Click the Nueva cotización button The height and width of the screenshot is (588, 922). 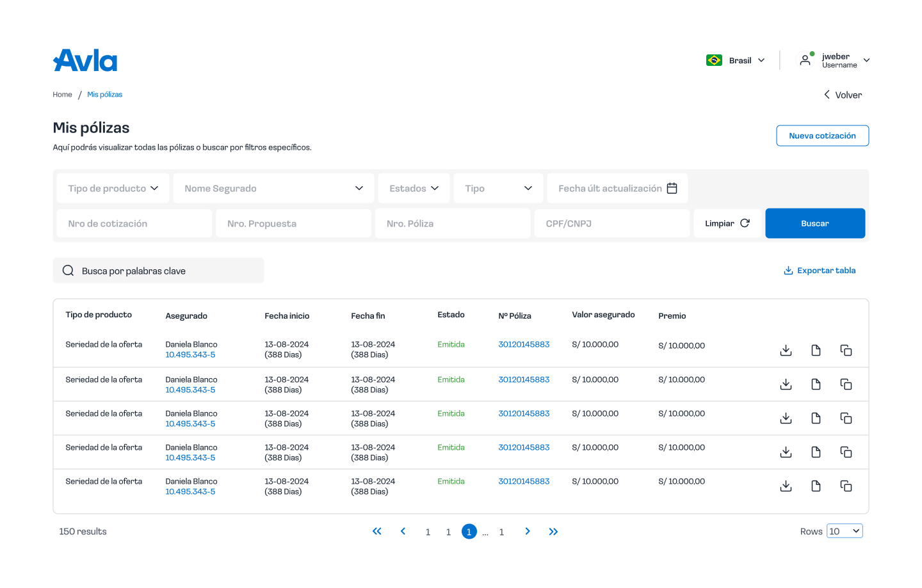pos(822,136)
